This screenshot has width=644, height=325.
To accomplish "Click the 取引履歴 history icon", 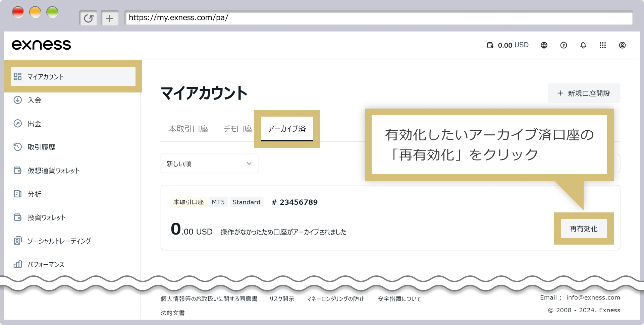I will click(18, 147).
